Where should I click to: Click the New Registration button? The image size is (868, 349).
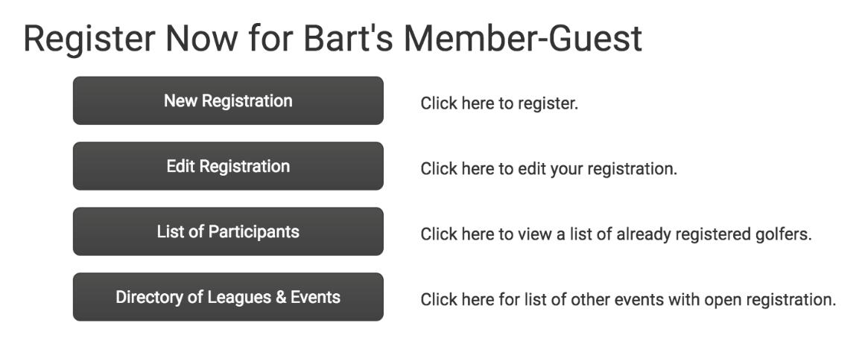pyautogui.click(x=228, y=100)
